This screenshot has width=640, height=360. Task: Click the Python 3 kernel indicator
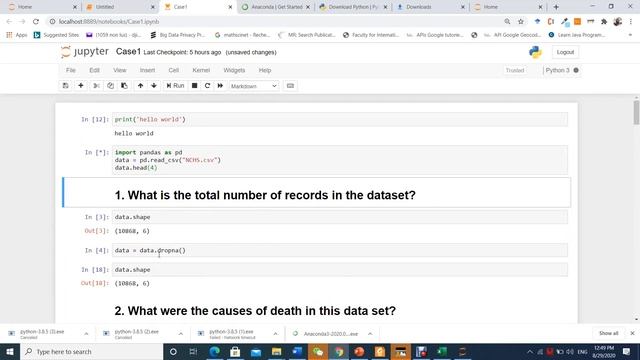[562, 70]
